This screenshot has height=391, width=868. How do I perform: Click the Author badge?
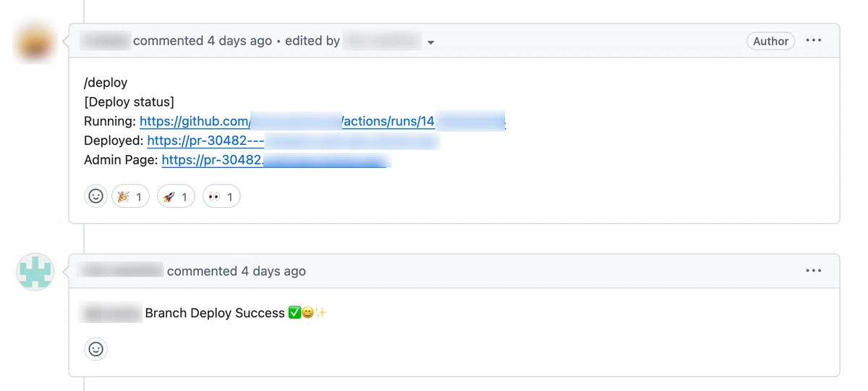coord(770,41)
